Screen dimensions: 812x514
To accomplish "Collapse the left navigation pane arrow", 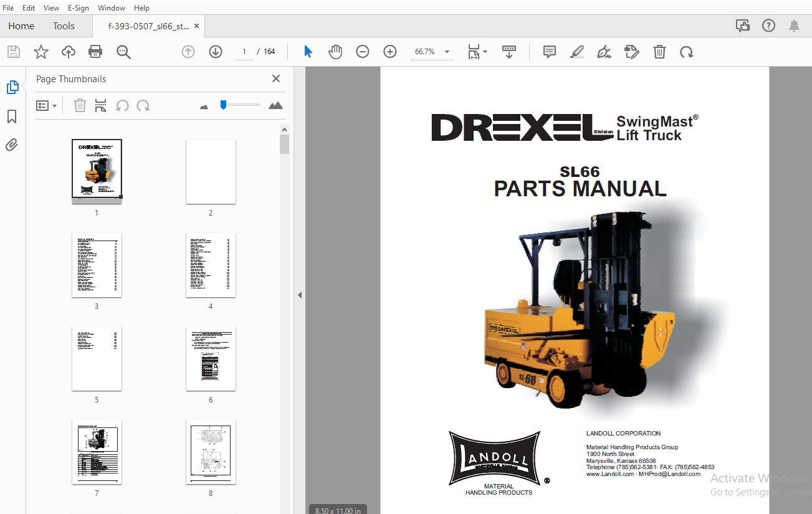I will click(x=299, y=295).
